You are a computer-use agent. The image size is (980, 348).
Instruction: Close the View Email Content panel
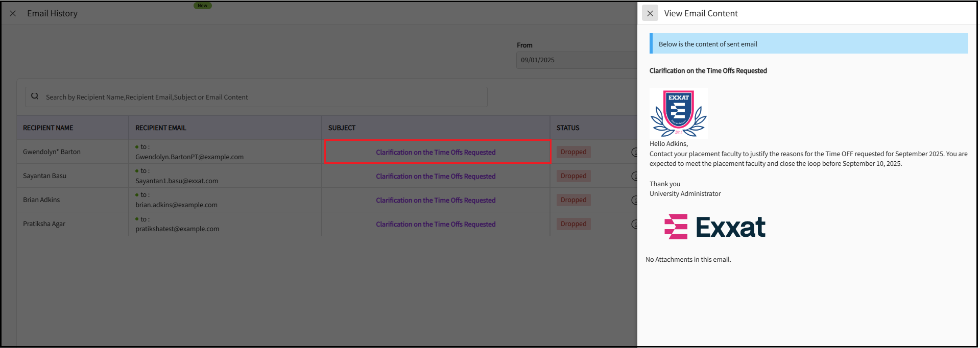point(650,14)
